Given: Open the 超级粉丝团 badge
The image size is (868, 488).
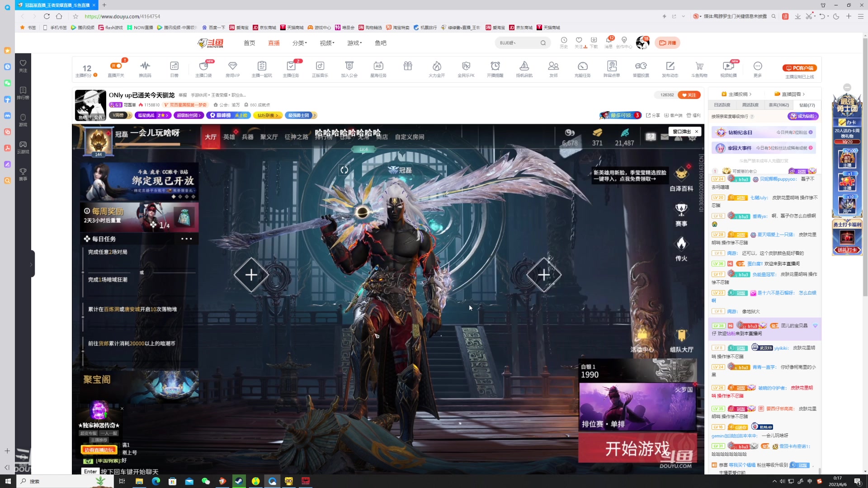Looking at the screenshot, I should coord(189,115).
